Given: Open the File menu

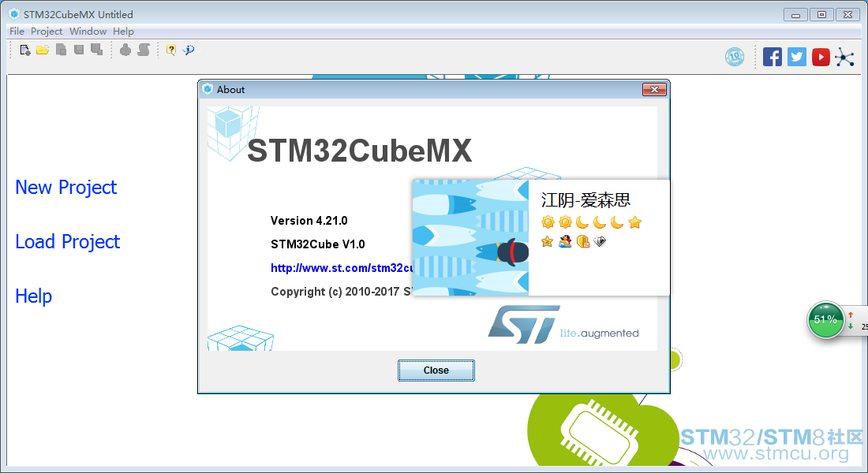Looking at the screenshot, I should pos(17,32).
